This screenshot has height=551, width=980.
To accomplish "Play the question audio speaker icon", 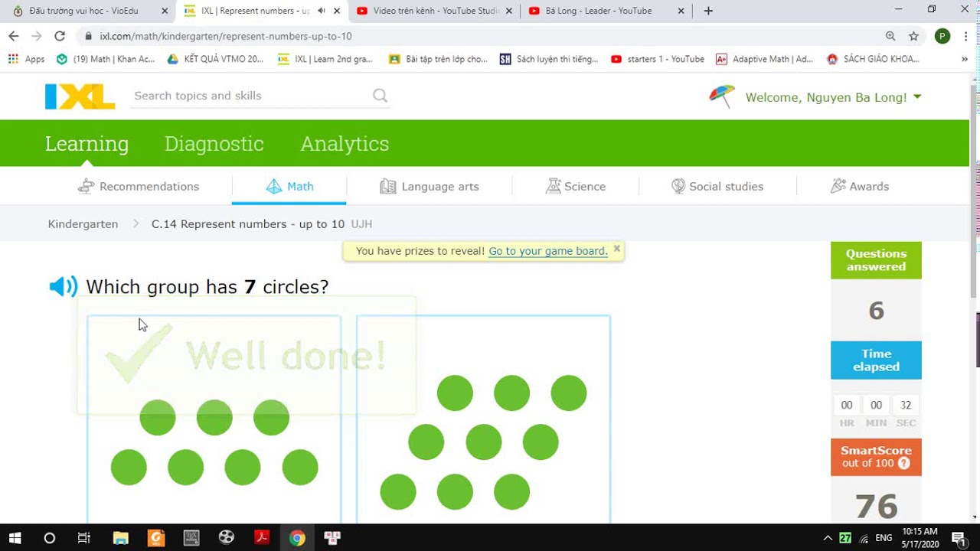I will coord(64,287).
